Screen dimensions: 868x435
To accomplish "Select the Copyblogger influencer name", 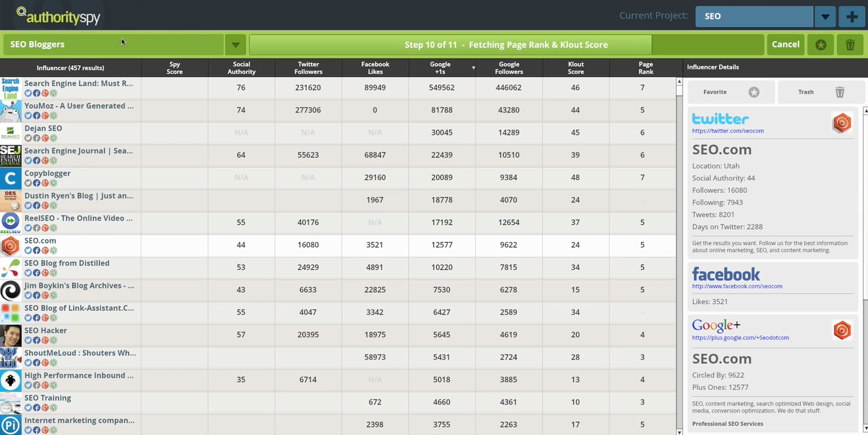I will pos(47,173).
